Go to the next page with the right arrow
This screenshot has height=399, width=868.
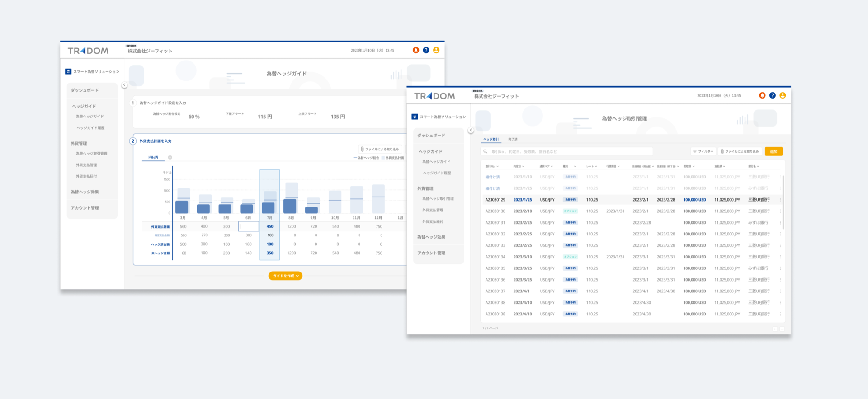(x=782, y=329)
